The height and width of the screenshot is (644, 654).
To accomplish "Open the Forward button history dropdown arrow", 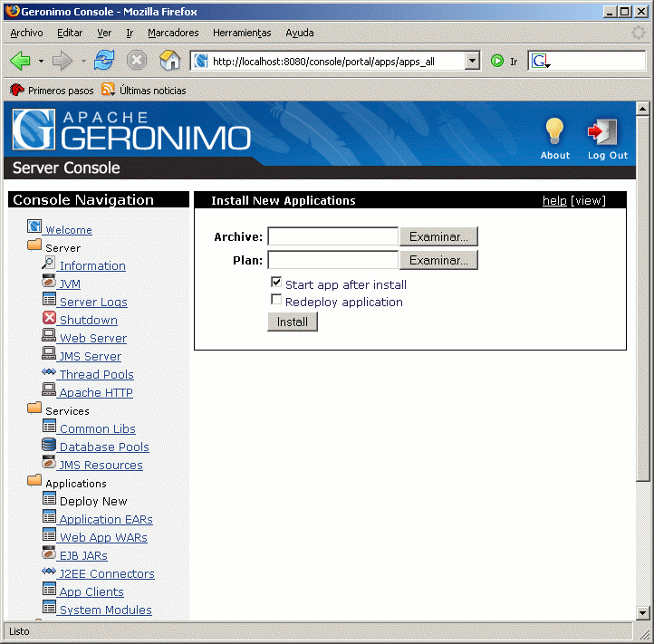I will pos(83,62).
